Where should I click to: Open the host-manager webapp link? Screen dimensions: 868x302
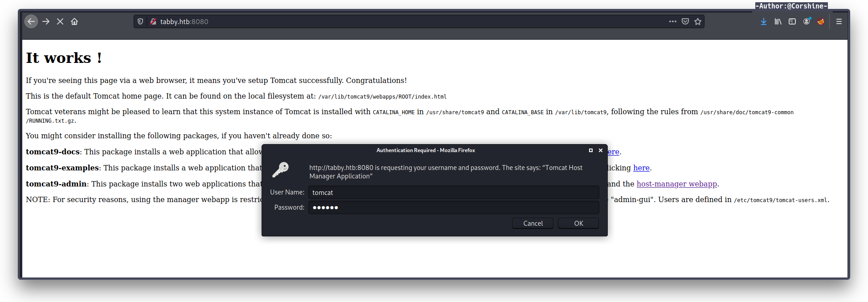[x=676, y=184]
